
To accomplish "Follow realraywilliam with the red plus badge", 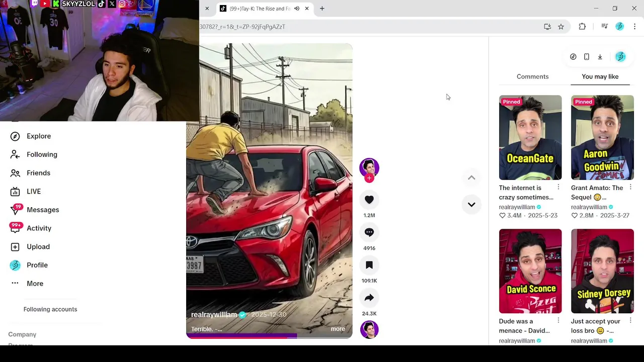I will point(369,178).
